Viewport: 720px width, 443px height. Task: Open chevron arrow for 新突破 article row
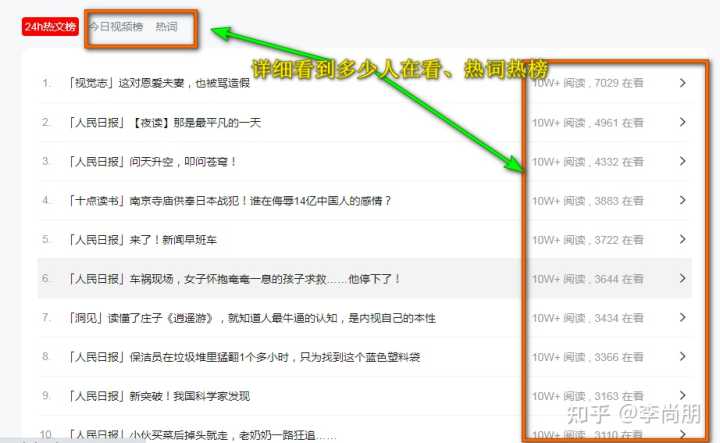[x=682, y=396]
